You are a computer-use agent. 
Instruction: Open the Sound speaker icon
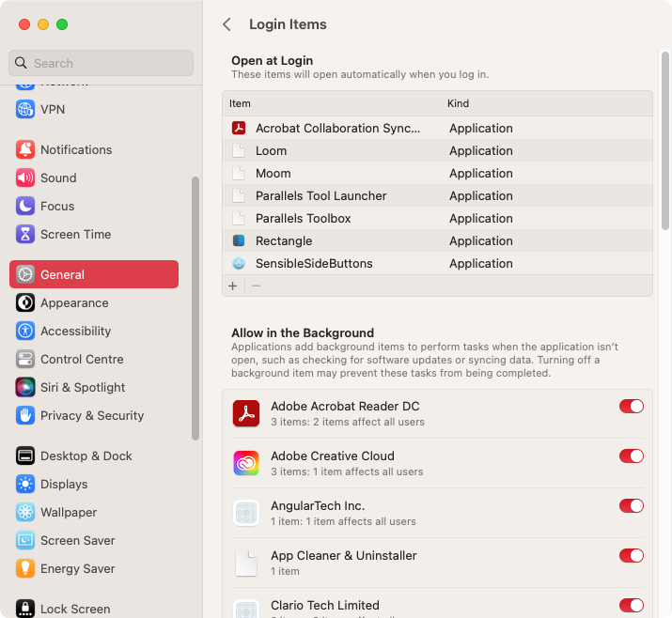25,178
